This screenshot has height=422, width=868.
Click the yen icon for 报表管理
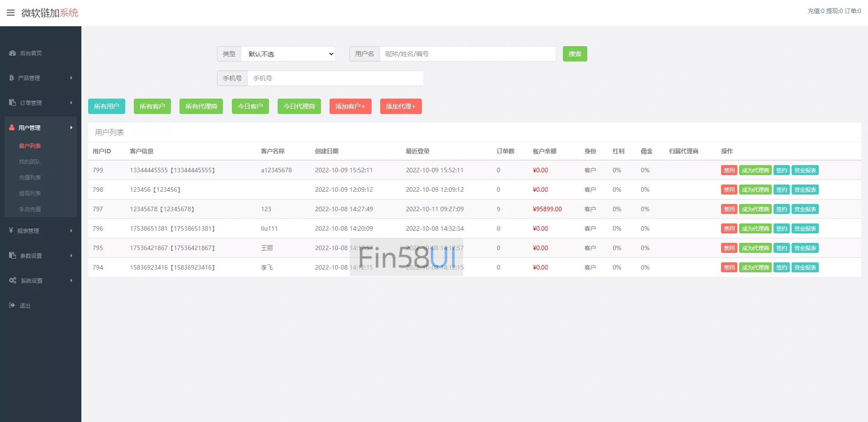(x=11, y=231)
